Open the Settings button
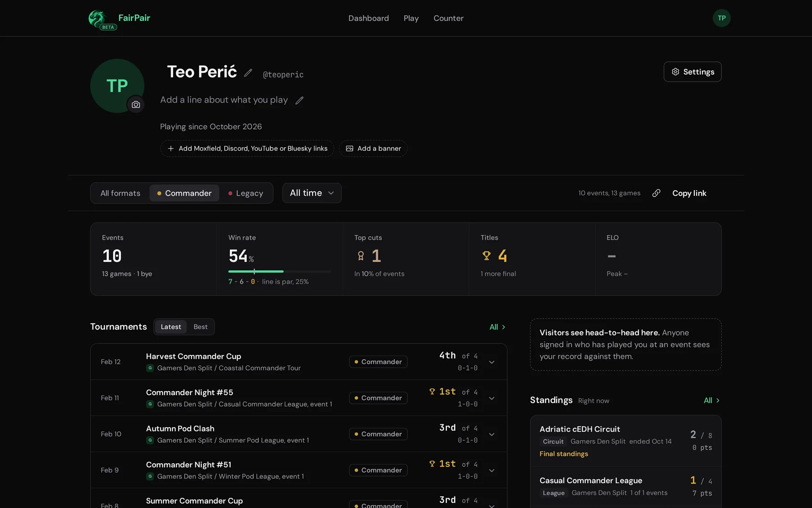This screenshot has height=508, width=812. pyautogui.click(x=692, y=72)
